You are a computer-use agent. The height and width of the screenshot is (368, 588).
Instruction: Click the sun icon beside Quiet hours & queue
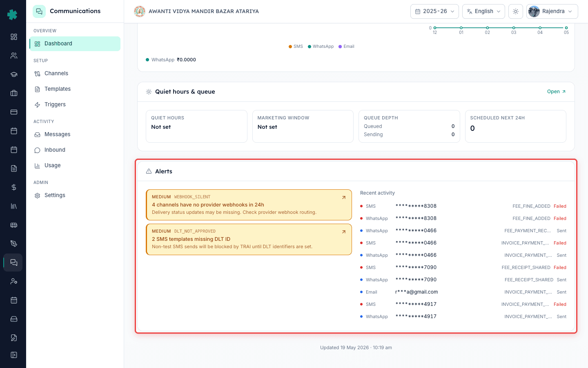149,92
